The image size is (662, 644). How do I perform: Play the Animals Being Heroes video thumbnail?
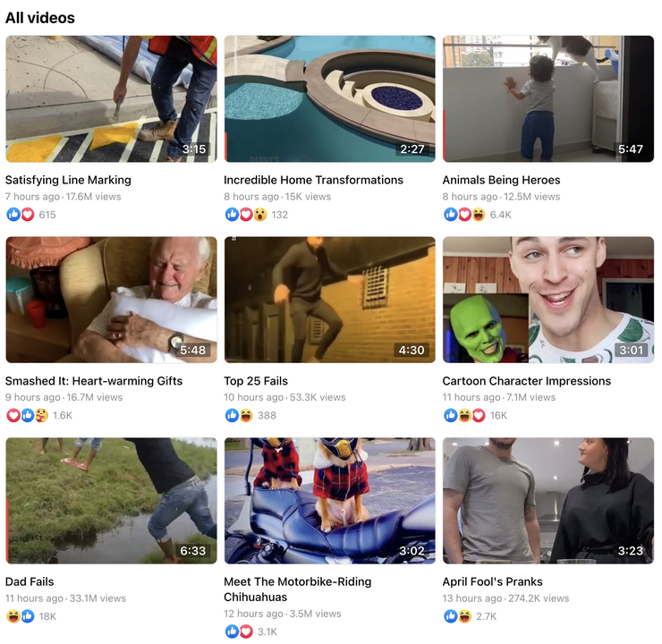pyautogui.click(x=548, y=98)
